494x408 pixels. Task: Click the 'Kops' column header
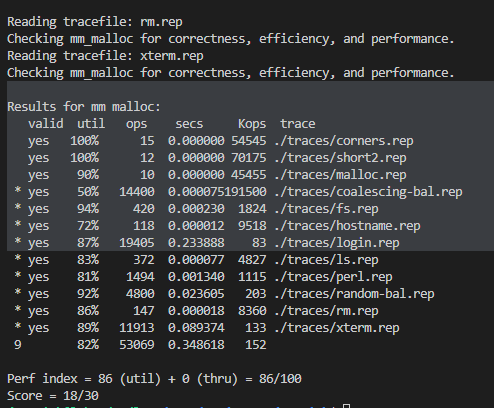[x=252, y=124]
